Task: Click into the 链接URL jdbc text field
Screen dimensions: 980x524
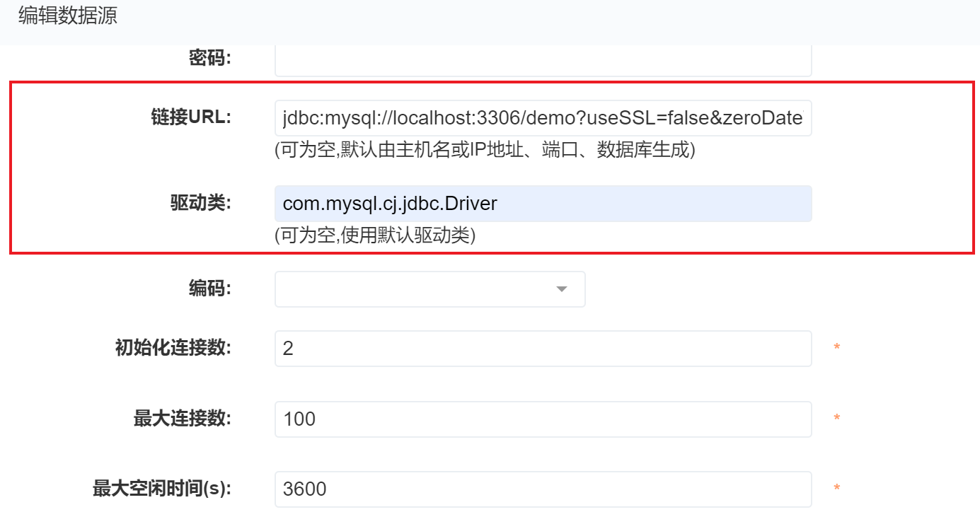Action: click(543, 118)
